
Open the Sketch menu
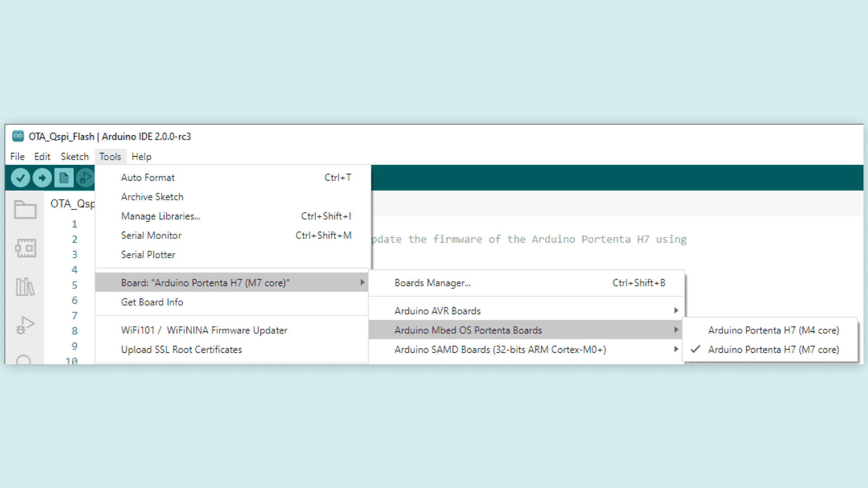click(x=75, y=156)
